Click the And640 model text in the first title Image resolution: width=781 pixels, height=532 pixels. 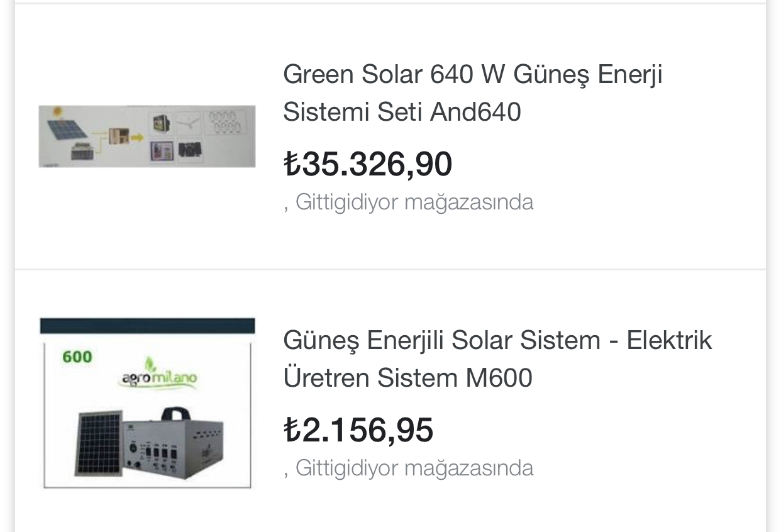click(x=475, y=113)
